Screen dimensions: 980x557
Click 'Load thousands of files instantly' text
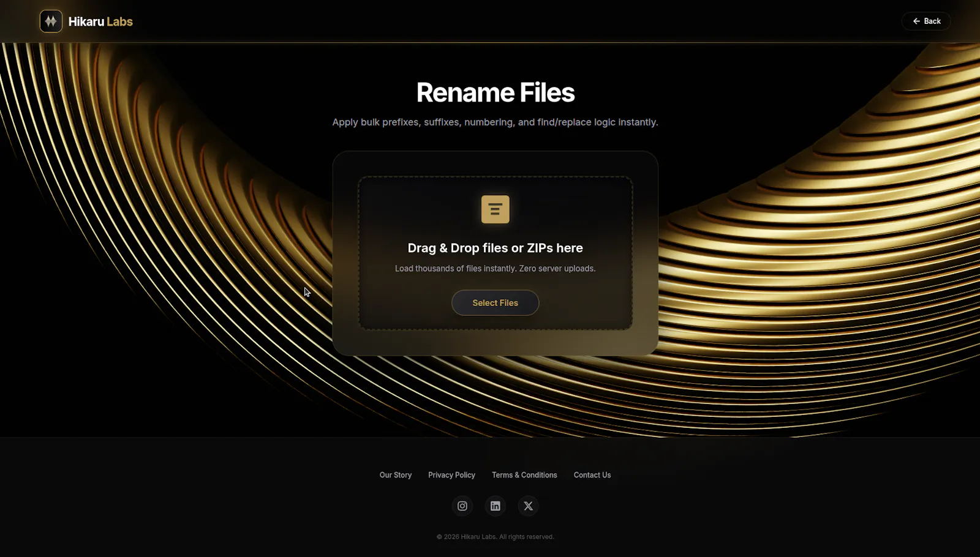496,269
